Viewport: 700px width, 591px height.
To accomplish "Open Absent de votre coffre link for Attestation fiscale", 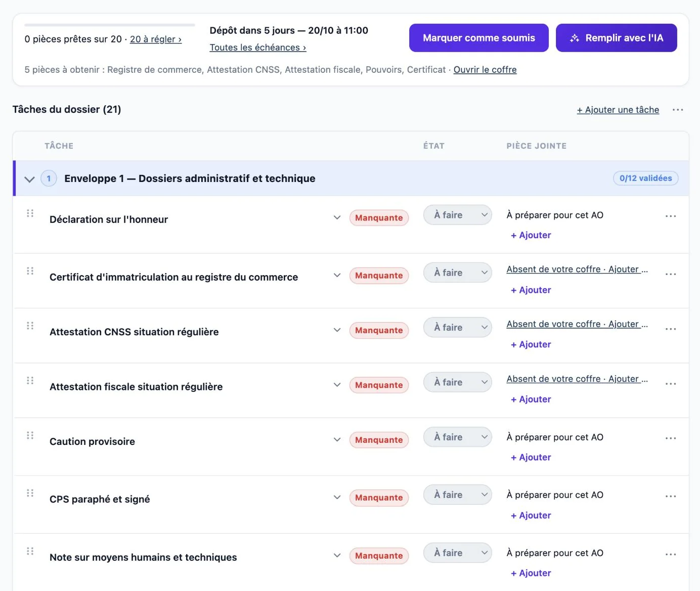I will click(577, 379).
